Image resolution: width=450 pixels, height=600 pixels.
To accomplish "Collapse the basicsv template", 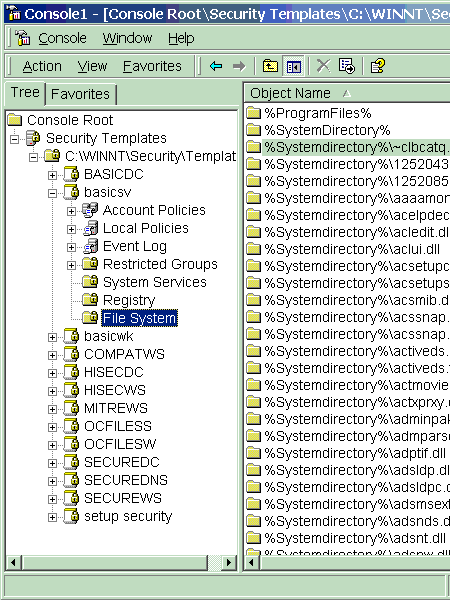I will pyautogui.click(x=52, y=193).
